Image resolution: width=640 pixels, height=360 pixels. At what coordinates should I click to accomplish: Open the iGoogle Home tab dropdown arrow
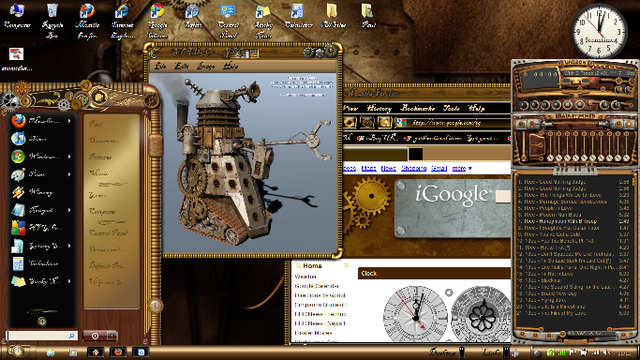pos(347,265)
